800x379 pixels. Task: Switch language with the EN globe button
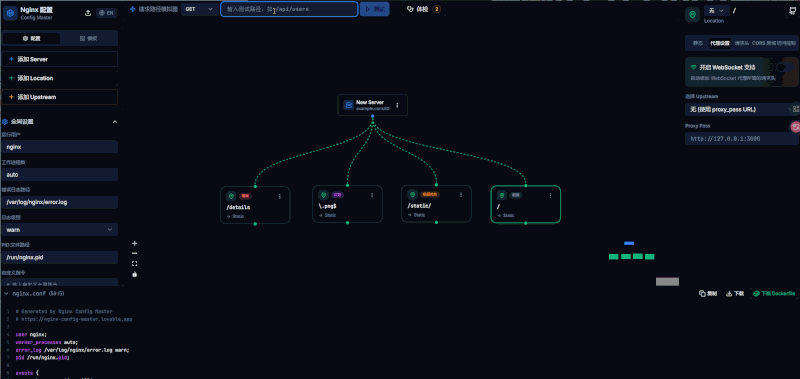106,13
